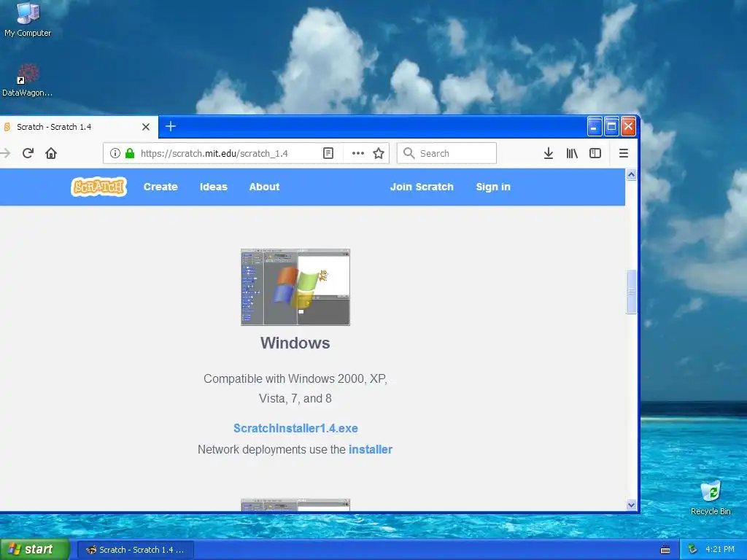Image resolution: width=747 pixels, height=560 pixels.
Task: Open the Create page
Action: (x=160, y=187)
